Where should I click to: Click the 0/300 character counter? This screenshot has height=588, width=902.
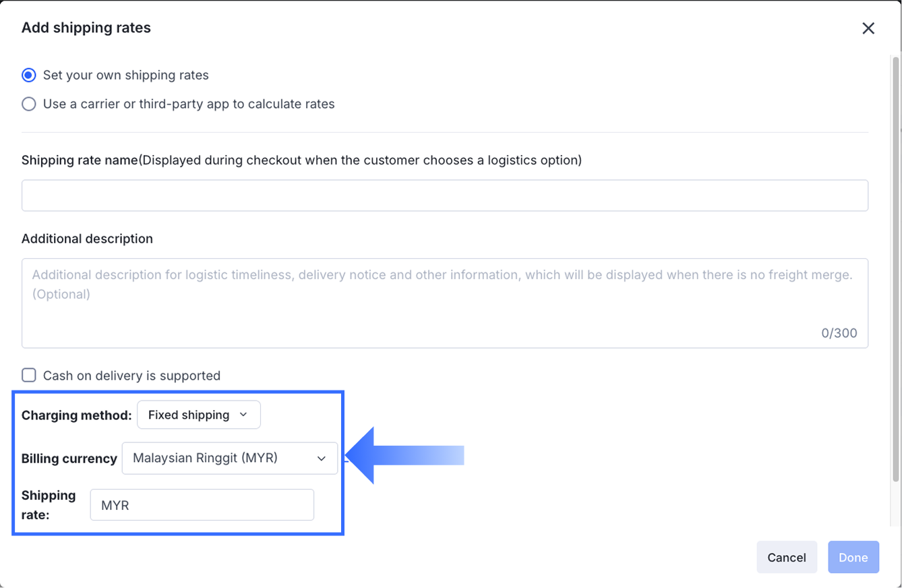click(839, 333)
